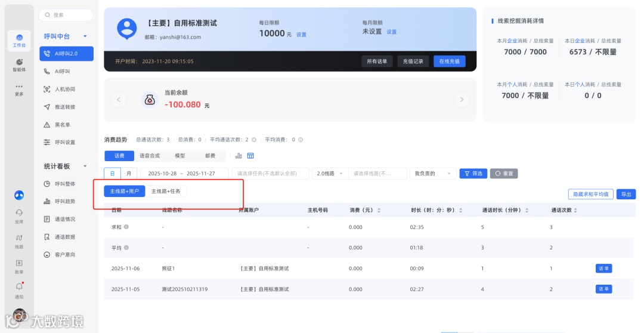This screenshot has width=644, height=333.
Task: Open 呼叫整体 dashboard item
Action: tap(67, 184)
